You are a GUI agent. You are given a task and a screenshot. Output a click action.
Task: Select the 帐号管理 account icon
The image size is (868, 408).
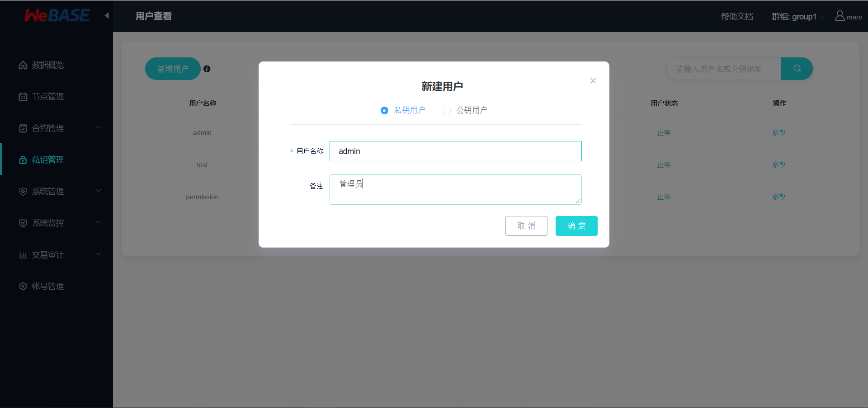[23, 286]
